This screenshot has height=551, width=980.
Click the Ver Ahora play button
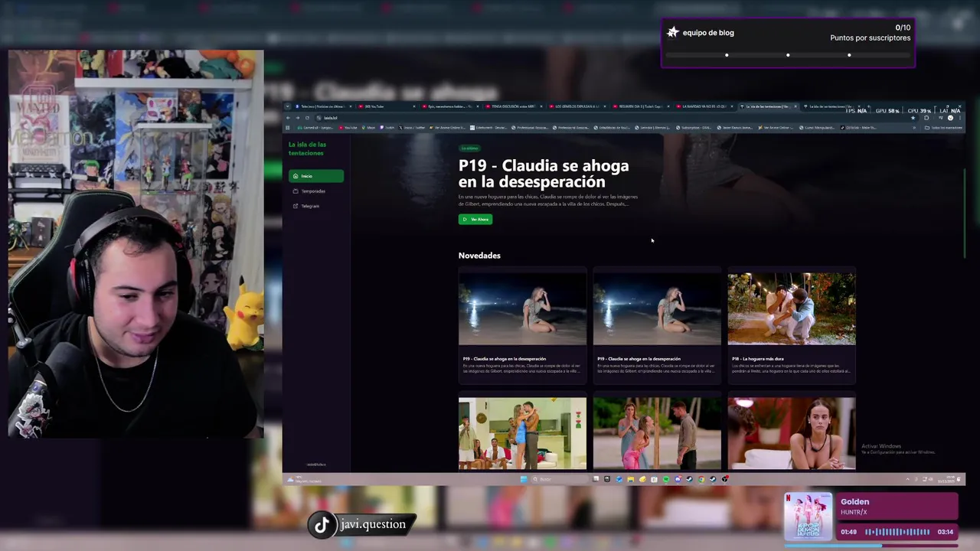pos(475,220)
